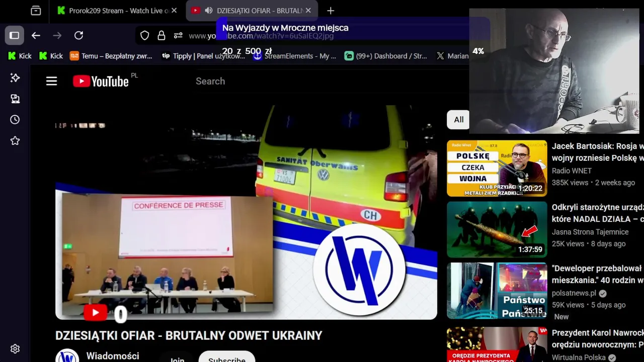644x362 pixels.
Task: Open the Wiadomości channel avatar
Action: (67, 355)
